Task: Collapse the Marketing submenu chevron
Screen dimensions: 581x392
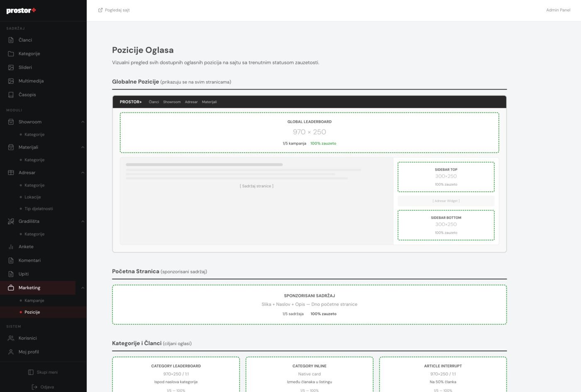Action: click(83, 287)
